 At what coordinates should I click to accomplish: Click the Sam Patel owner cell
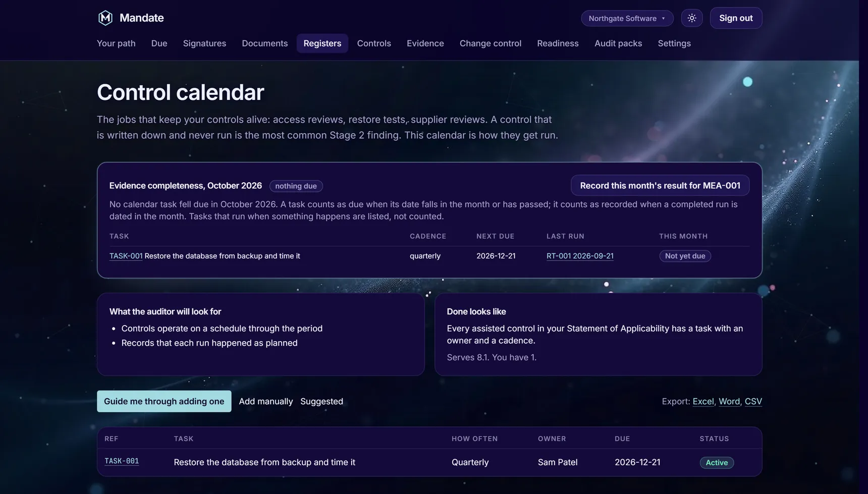pyautogui.click(x=558, y=462)
